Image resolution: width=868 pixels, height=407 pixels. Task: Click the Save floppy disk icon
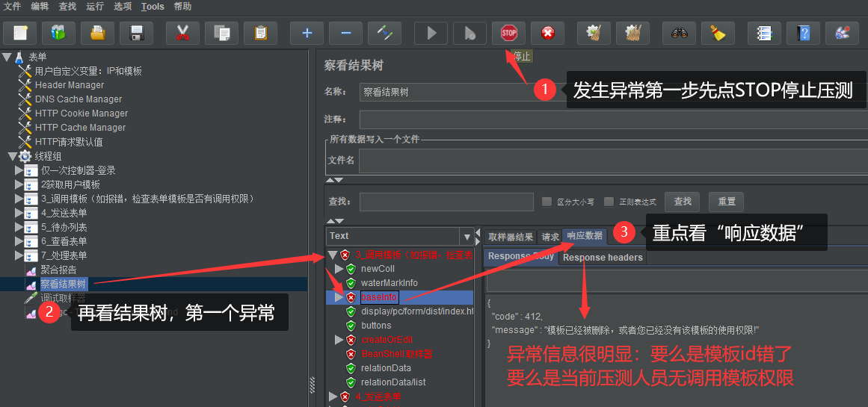pos(136,33)
